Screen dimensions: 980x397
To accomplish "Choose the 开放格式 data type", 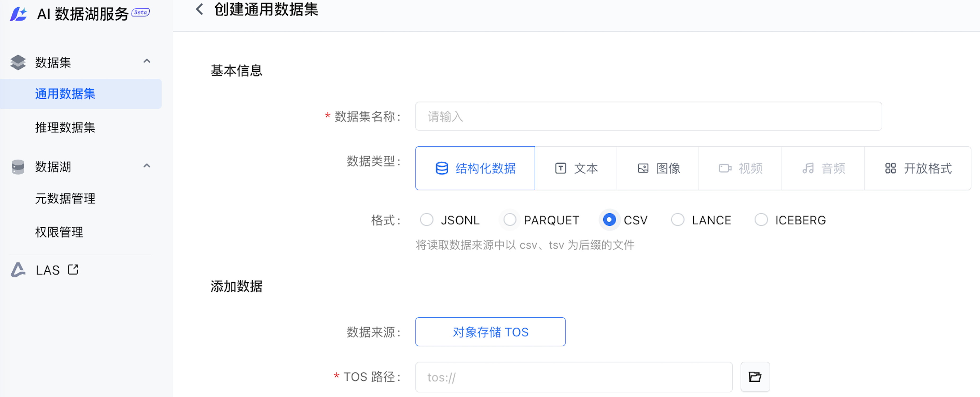I will pos(917,168).
